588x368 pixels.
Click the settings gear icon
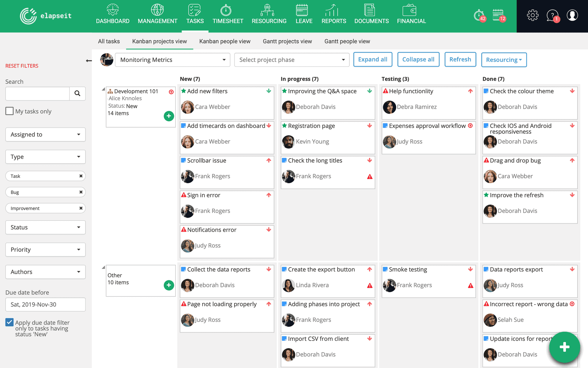(x=532, y=16)
